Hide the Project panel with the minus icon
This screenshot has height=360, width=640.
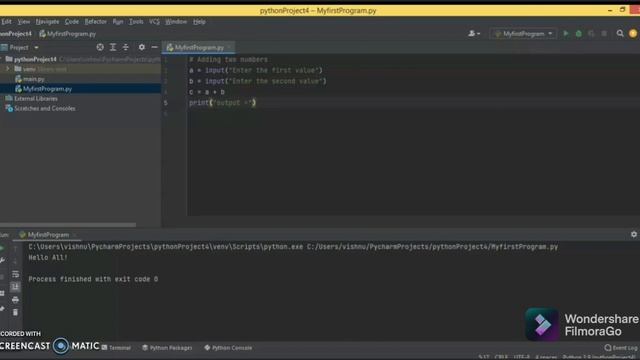154,47
